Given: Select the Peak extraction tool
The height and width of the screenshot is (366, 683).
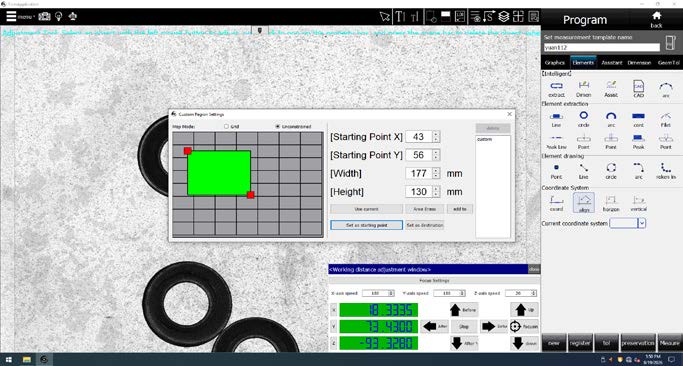Looking at the screenshot, I should pos(639,142).
